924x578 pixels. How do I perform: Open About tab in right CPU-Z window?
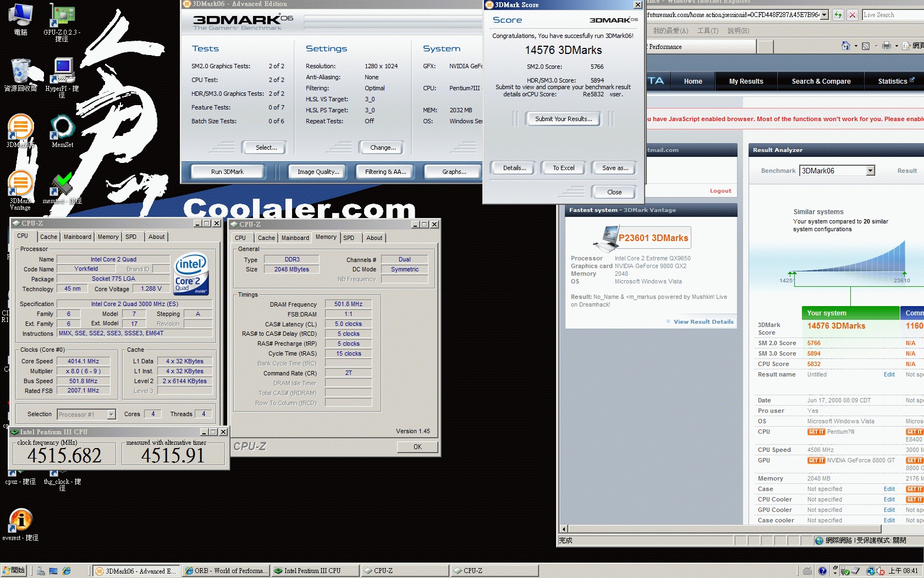pyautogui.click(x=375, y=238)
